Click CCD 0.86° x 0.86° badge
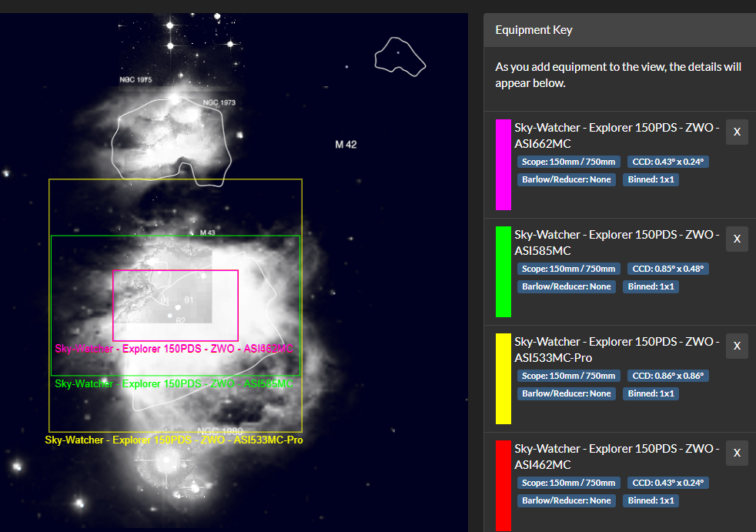 point(667,376)
